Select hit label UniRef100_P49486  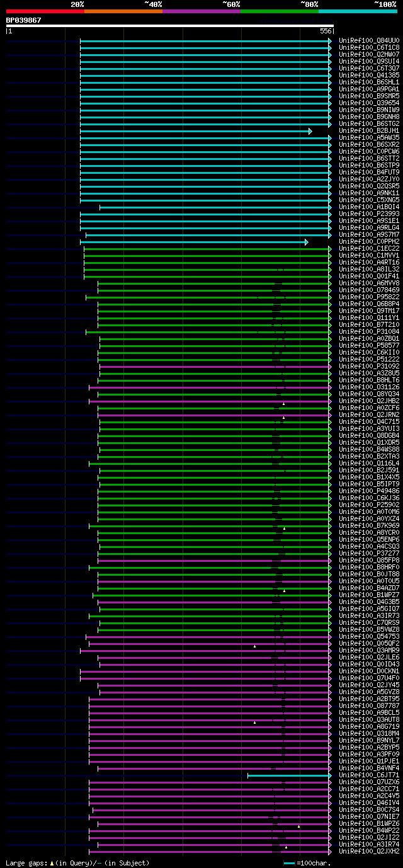[369, 491]
